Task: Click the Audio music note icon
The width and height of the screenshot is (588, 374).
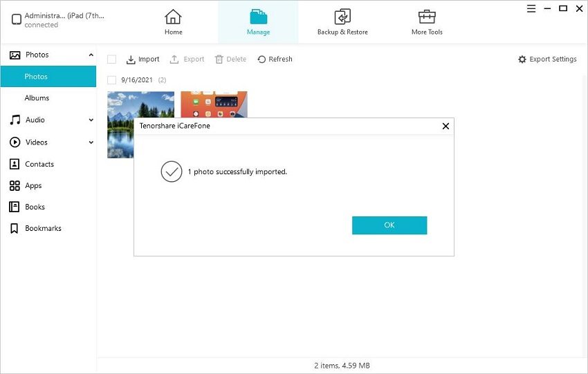Action: click(15, 120)
